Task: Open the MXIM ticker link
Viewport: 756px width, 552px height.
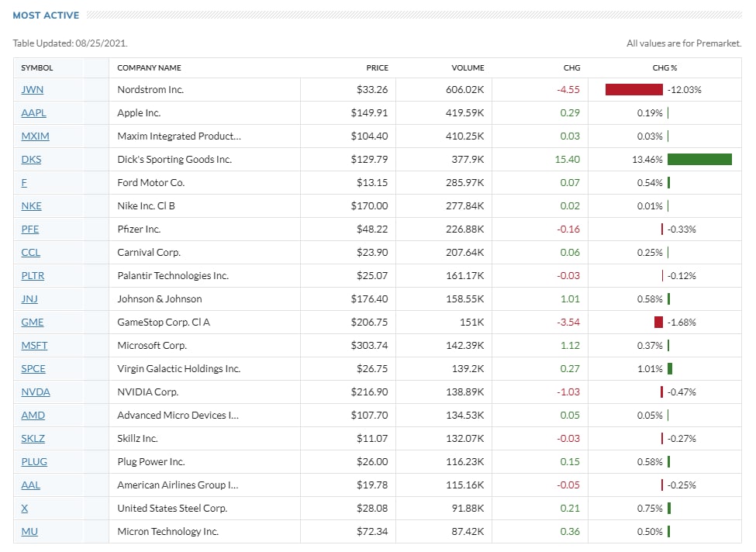Action: tap(35, 136)
